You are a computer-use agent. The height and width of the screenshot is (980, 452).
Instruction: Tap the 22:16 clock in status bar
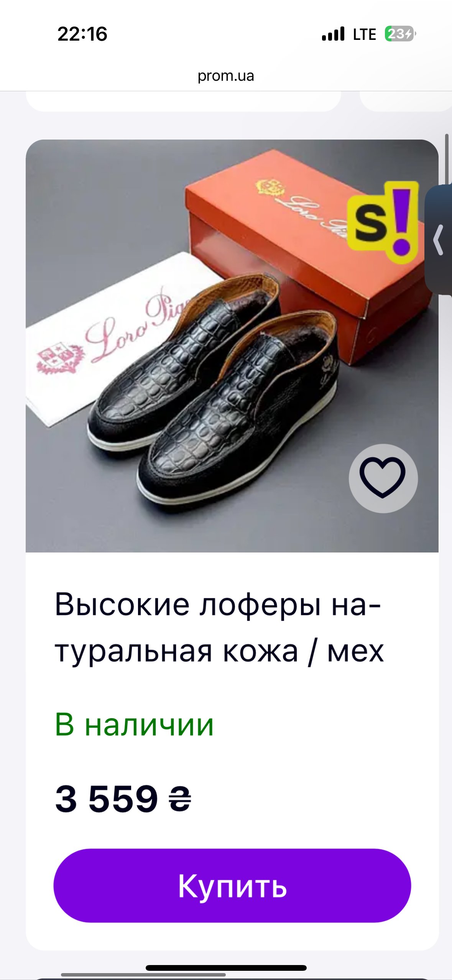click(x=82, y=34)
